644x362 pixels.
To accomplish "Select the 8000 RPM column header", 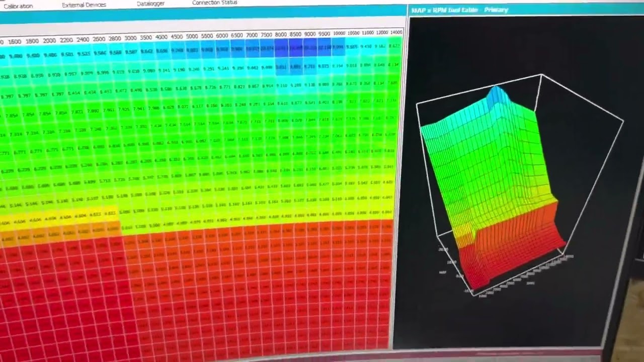I will click(281, 35).
